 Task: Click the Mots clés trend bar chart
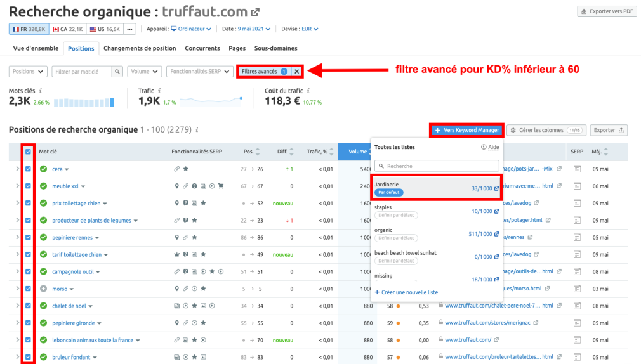[84, 101]
